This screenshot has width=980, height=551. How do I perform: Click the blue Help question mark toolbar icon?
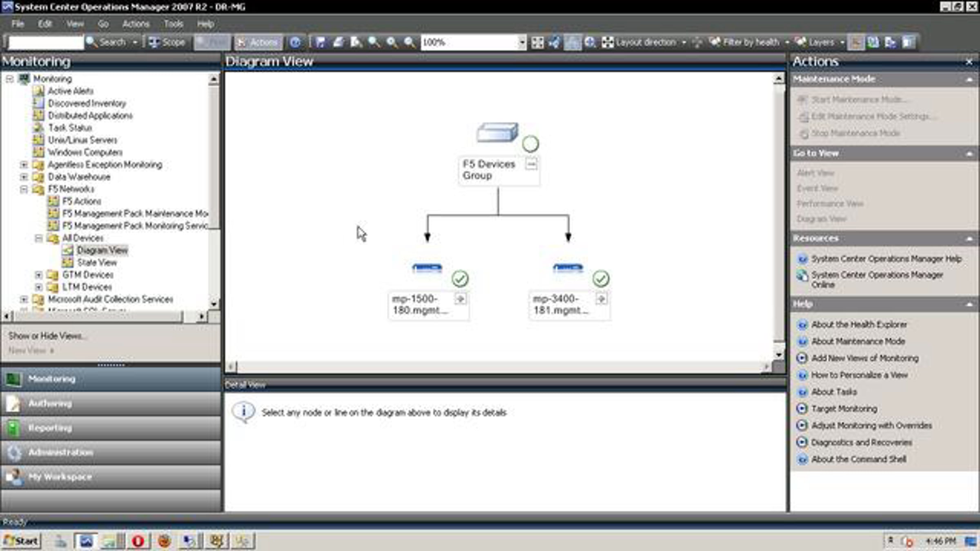pos(295,42)
